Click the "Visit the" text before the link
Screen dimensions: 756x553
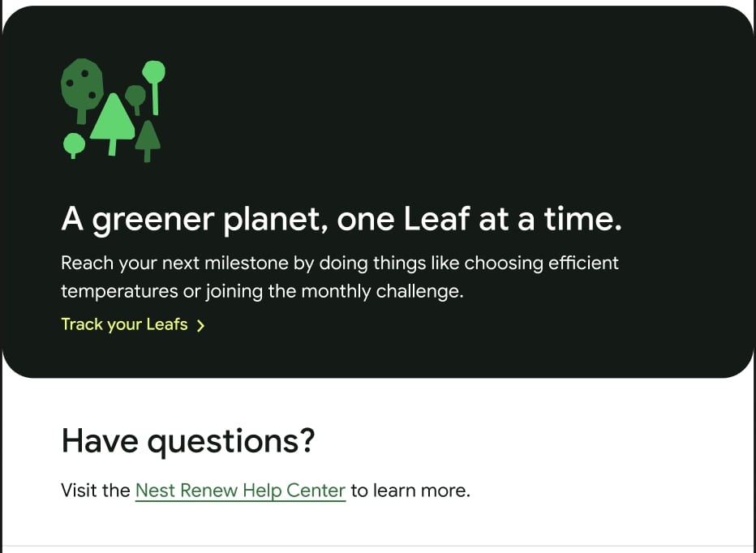tap(95, 491)
